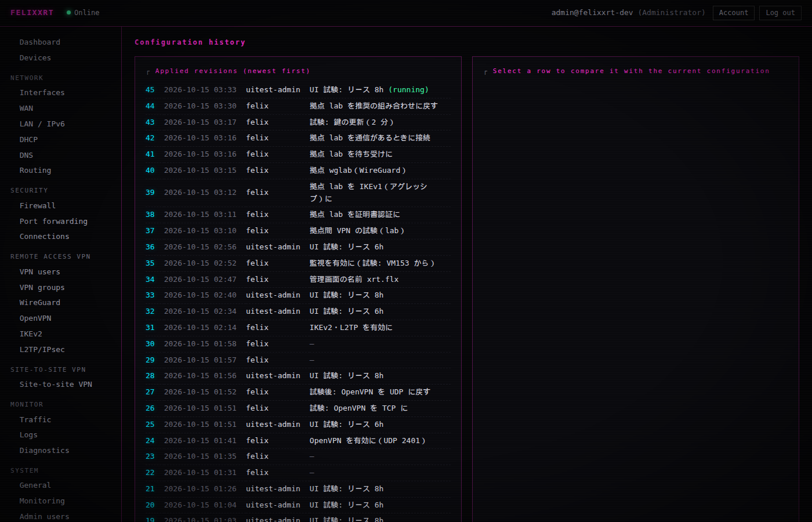Select revision 24 UDP 2401 row
812x522 pixels.
[298, 441]
